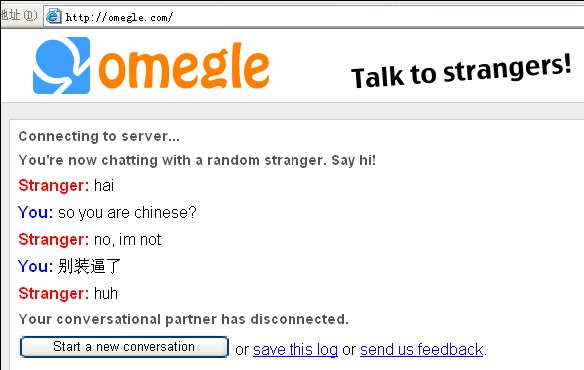This screenshot has width=584, height=370.
Task: Start a new conversation
Action: 124,347
